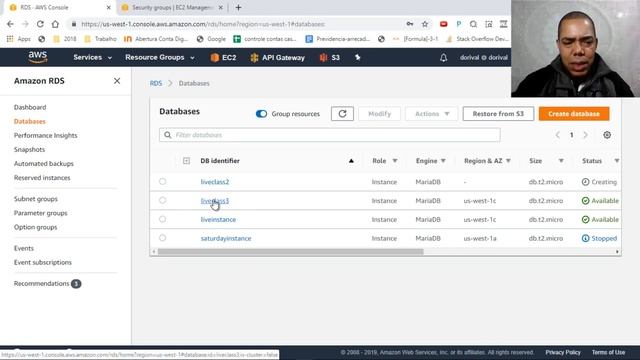The width and height of the screenshot is (640, 360).
Task: Refresh the databases list
Action: pyautogui.click(x=342, y=114)
